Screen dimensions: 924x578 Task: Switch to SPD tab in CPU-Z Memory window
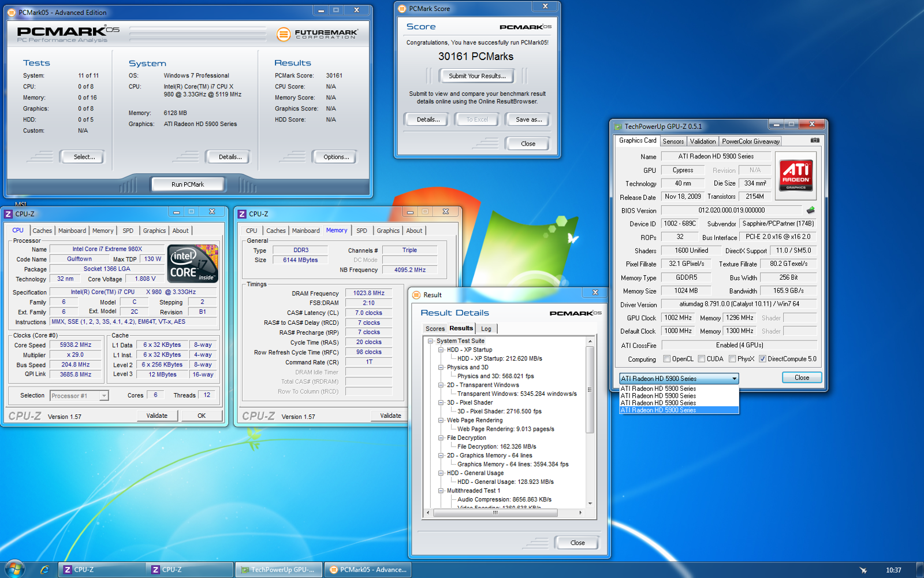point(362,231)
